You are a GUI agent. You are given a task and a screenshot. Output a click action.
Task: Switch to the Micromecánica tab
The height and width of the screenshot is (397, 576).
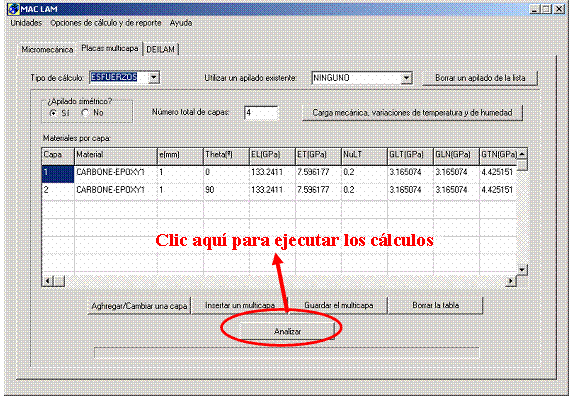coord(47,50)
